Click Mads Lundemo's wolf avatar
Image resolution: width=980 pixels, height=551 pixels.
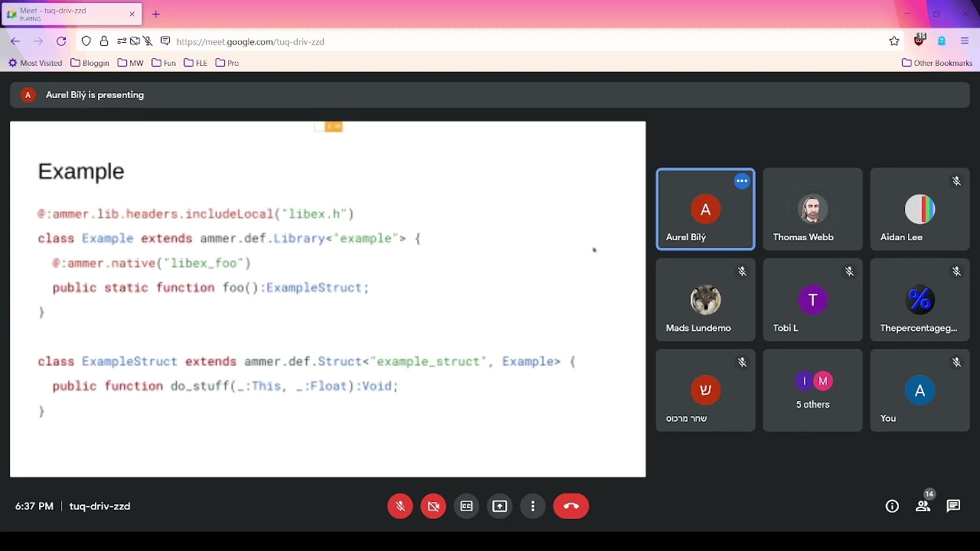point(706,300)
